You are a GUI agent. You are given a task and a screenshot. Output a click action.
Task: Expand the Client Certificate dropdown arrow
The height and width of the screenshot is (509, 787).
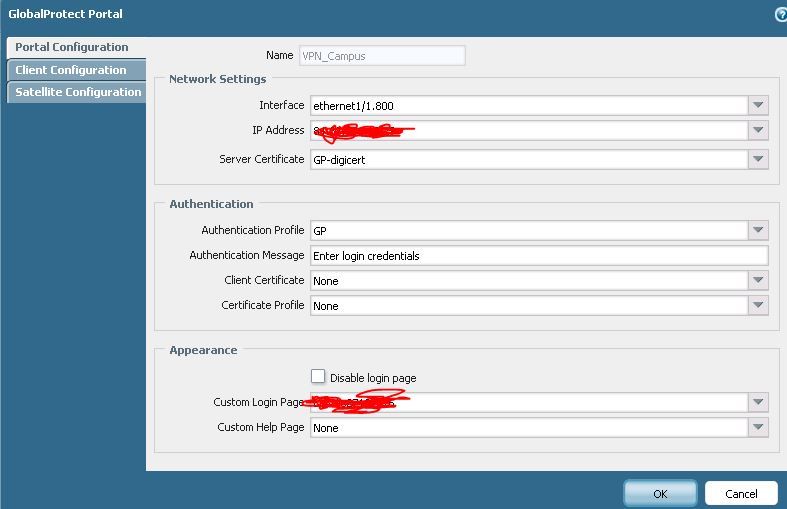pos(758,281)
